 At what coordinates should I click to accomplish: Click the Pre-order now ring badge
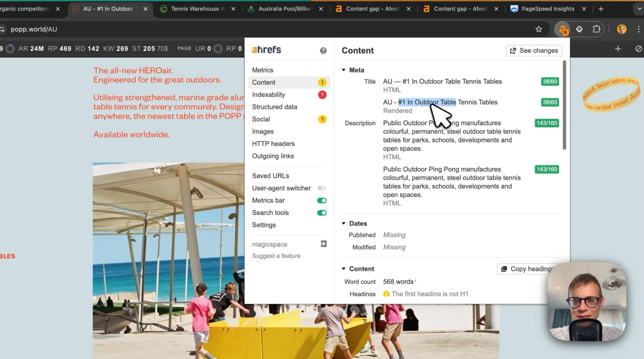tap(611, 95)
